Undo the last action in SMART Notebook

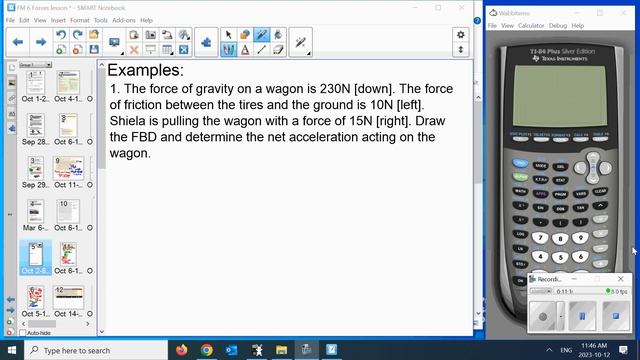point(61,35)
